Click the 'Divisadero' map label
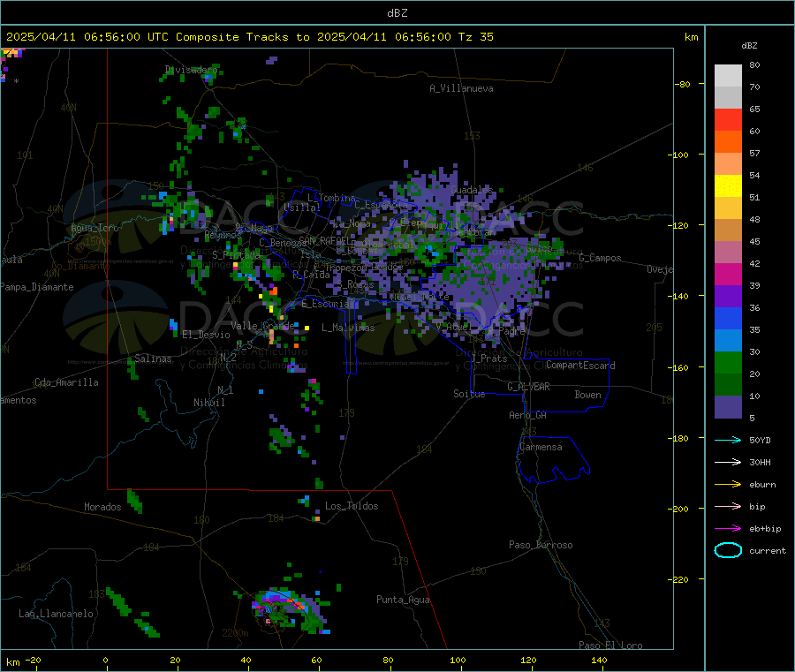Viewport: 795px width, 672px height. tap(192, 70)
